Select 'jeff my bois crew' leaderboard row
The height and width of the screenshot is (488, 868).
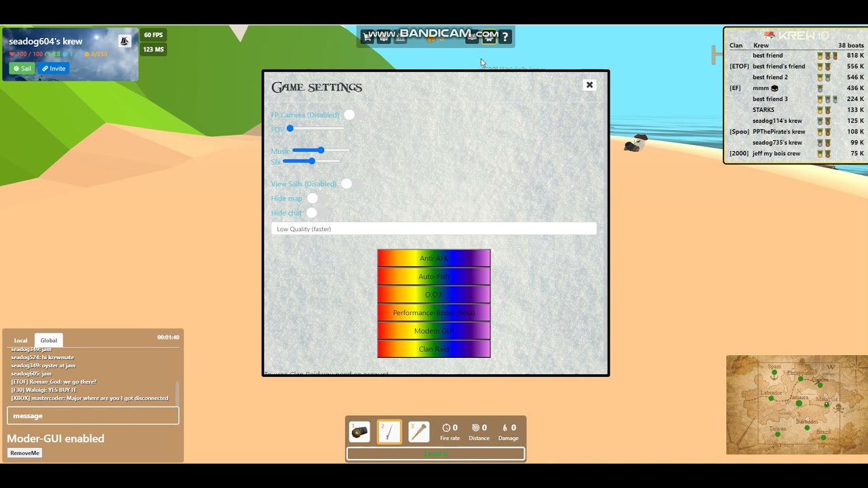796,153
